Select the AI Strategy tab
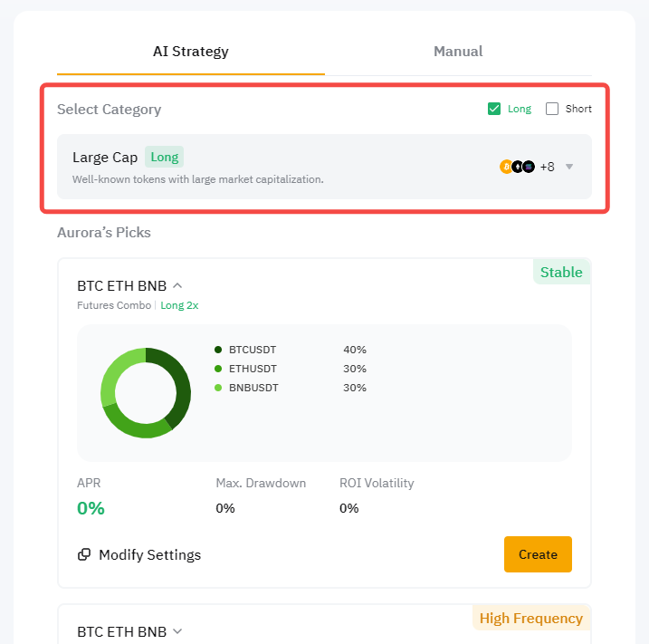 (x=190, y=52)
